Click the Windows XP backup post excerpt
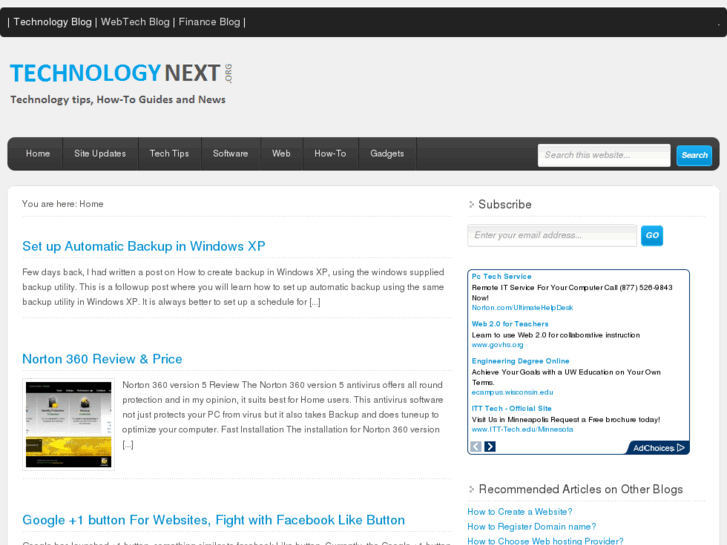The height and width of the screenshot is (545, 727). (233, 287)
